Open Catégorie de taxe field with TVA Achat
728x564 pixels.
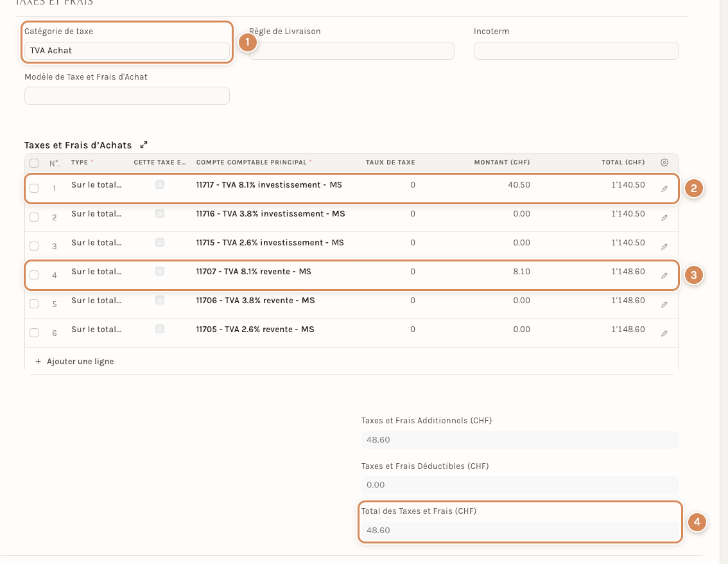(126, 51)
